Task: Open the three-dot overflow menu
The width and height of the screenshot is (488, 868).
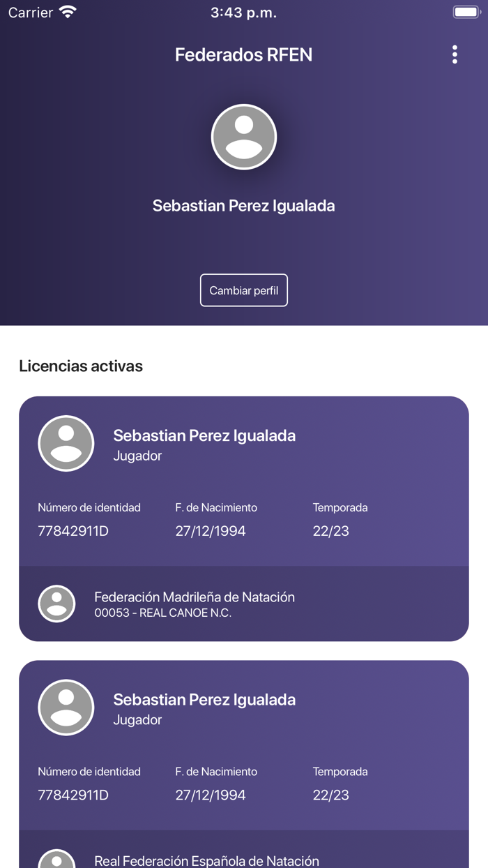Action: pyautogui.click(x=455, y=54)
